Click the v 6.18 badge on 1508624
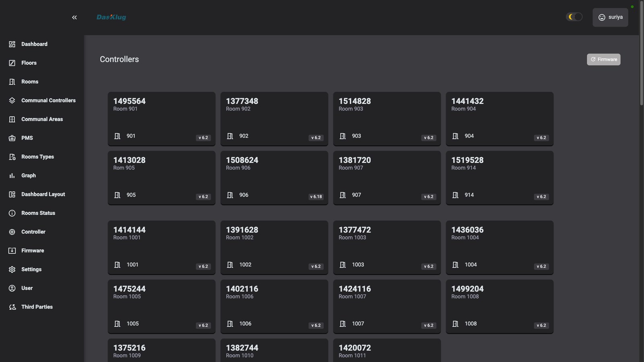Screen dimensions: 644x362 coord(316,197)
